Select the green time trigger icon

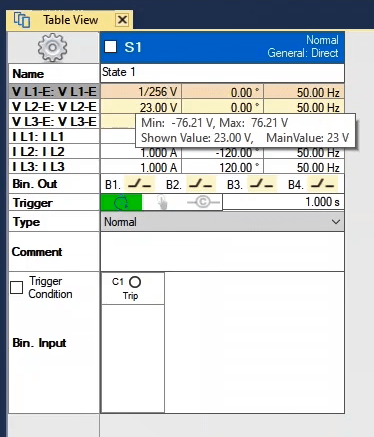pyautogui.click(x=121, y=202)
